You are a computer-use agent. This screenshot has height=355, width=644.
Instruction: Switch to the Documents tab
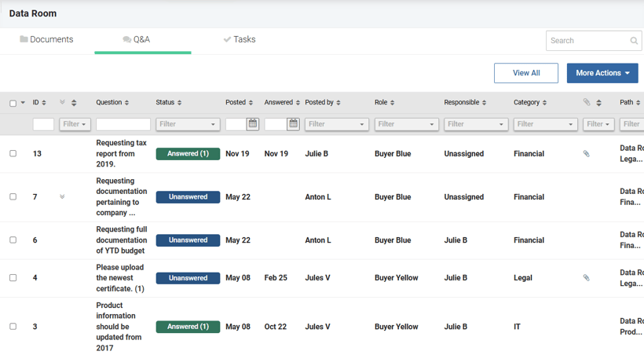point(46,40)
